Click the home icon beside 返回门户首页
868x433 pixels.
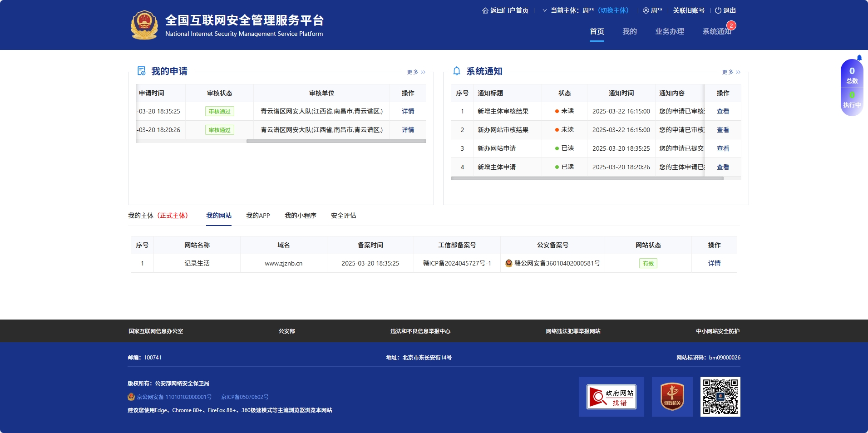click(x=485, y=10)
